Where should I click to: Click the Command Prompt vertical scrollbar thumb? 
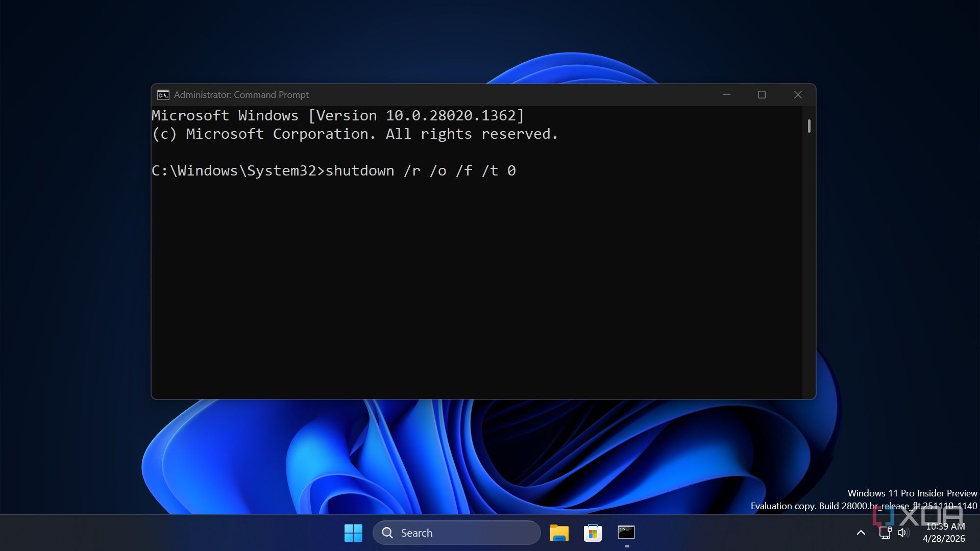pyautogui.click(x=809, y=126)
